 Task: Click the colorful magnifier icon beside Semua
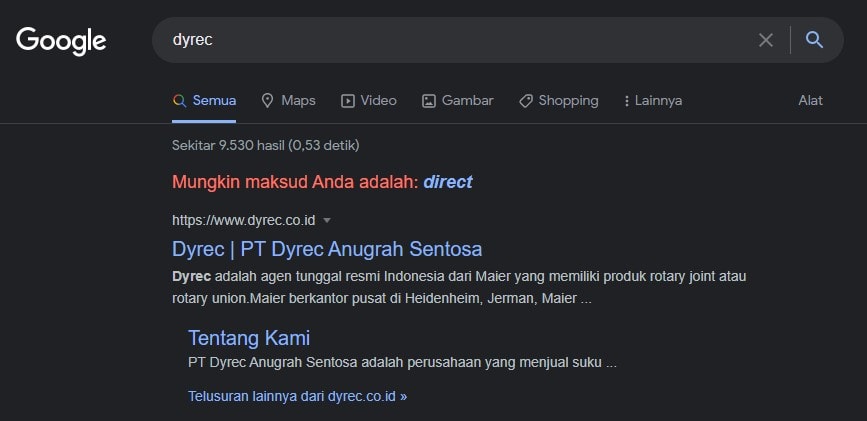point(179,101)
